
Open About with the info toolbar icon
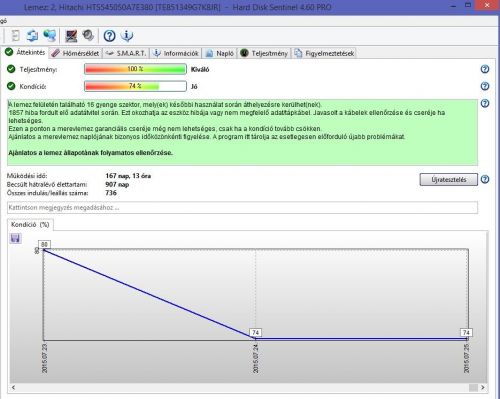pyautogui.click(x=127, y=36)
